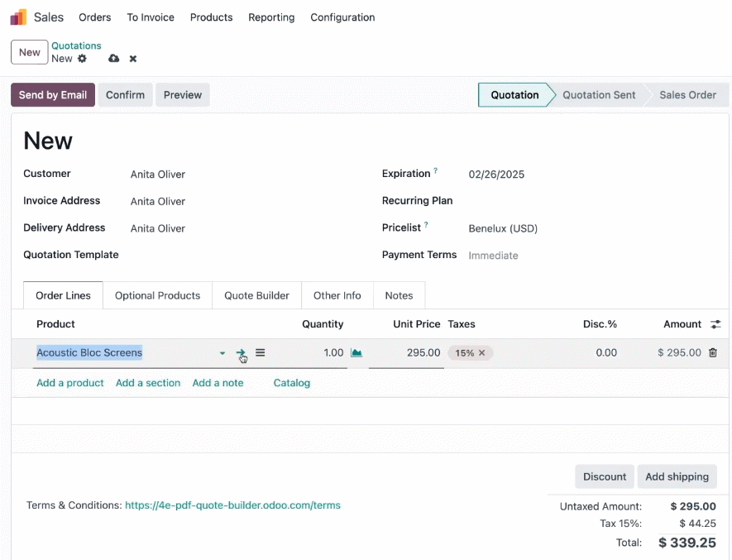Open the gear actions menu beside New

[x=82, y=59]
